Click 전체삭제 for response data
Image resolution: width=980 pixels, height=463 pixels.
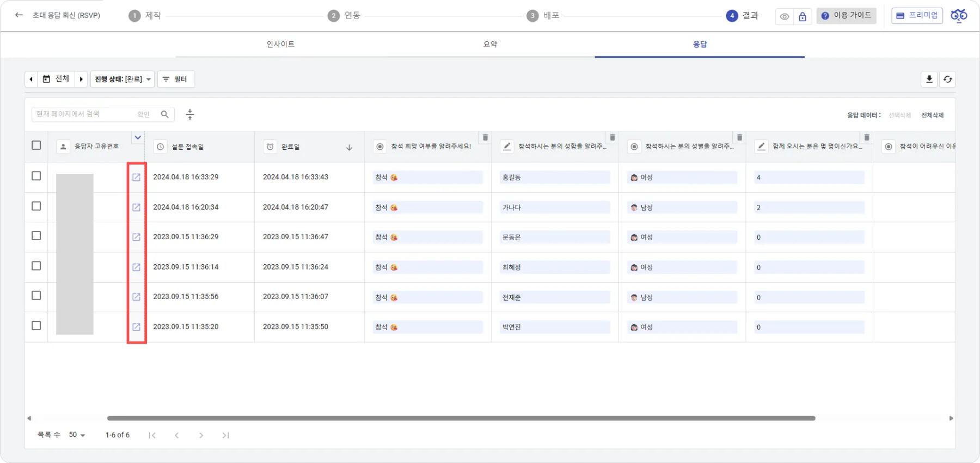tap(932, 115)
